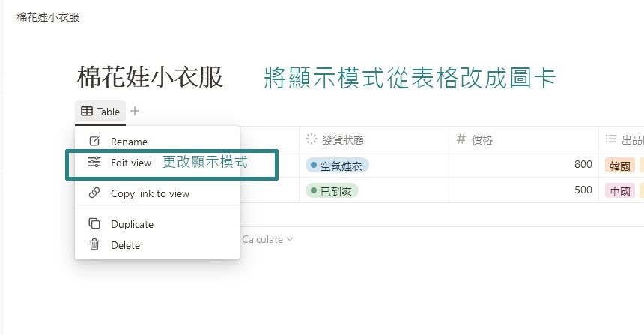Click the 空氣娃衣 status tag
644x335 pixels.
[x=337, y=166]
